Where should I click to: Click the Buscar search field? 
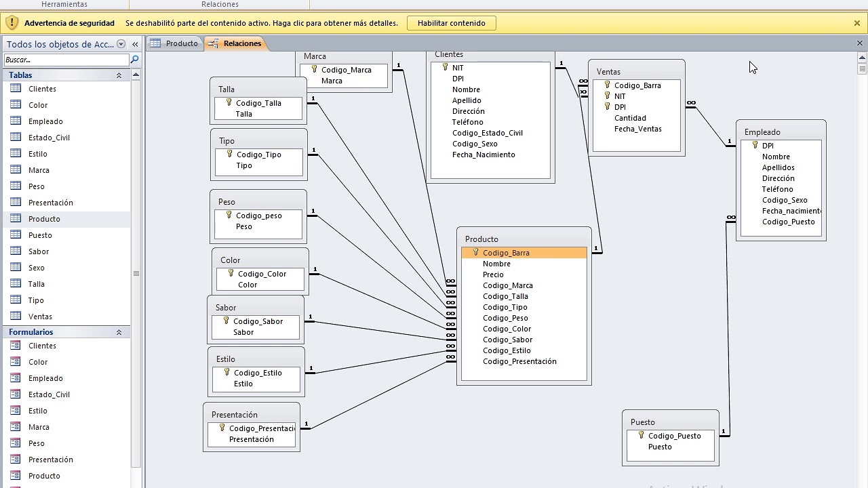[66, 60]
